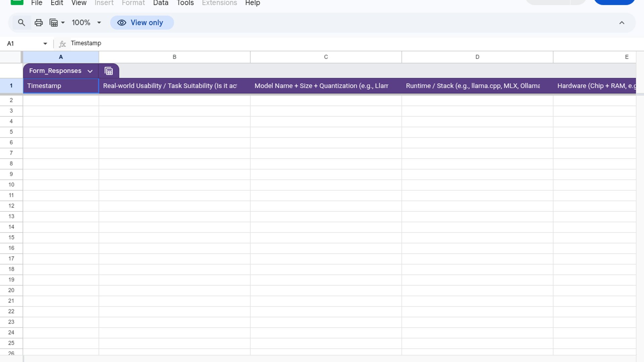Open the Help menu

(x=253, y=3)
